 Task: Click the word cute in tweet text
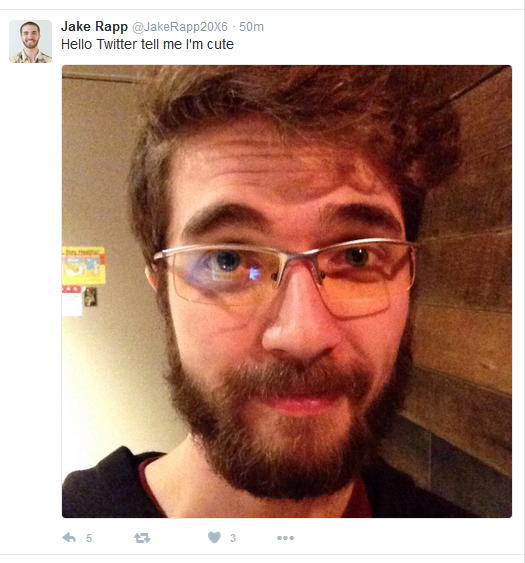(220, 45)
